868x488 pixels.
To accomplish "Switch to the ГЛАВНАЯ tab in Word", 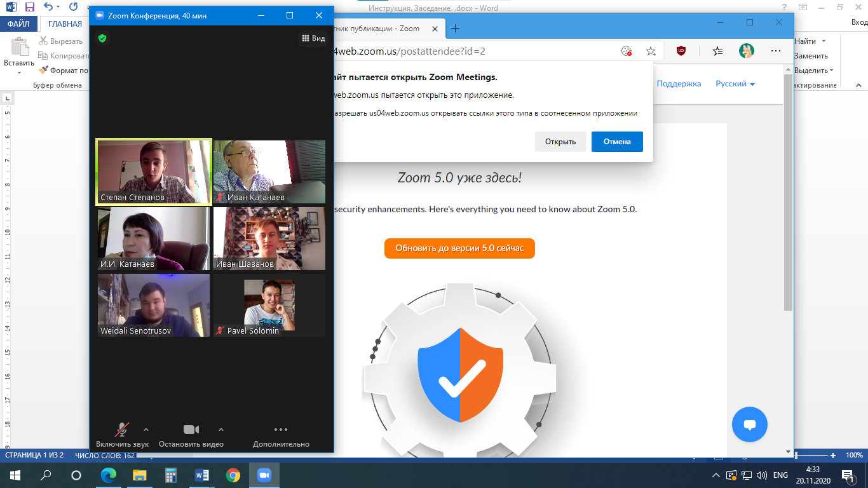I will [x=65, y=24].
